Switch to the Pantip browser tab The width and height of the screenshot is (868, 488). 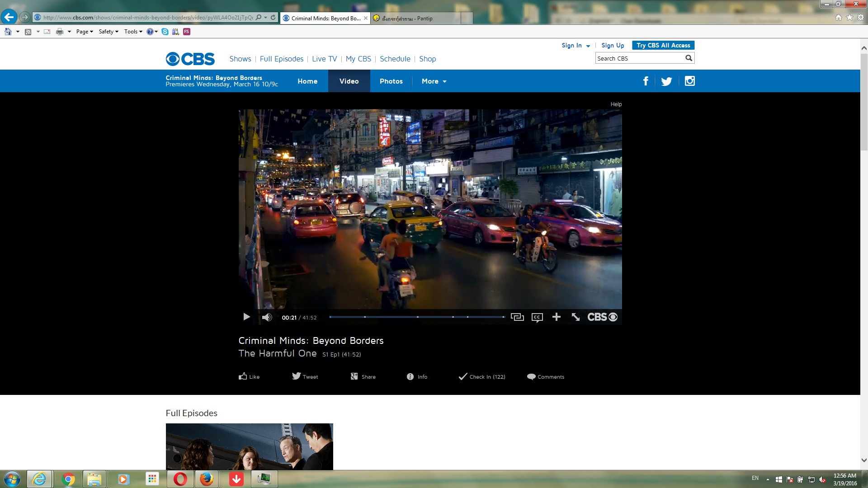tap(416, 18)
